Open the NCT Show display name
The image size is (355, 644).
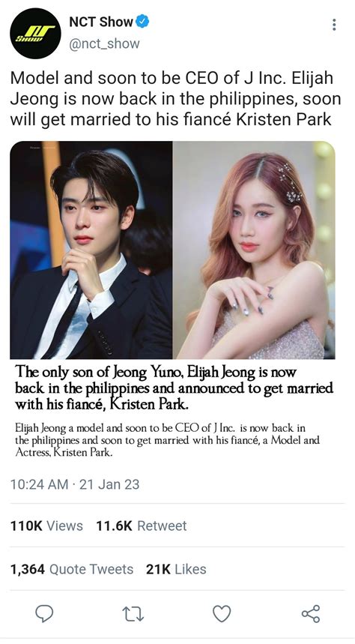click(x=101, y=21)
